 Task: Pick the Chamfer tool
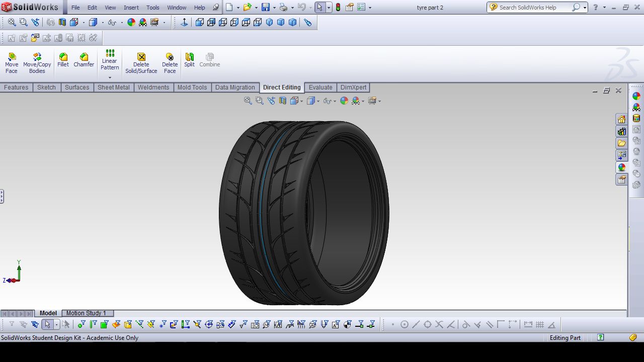84,60
